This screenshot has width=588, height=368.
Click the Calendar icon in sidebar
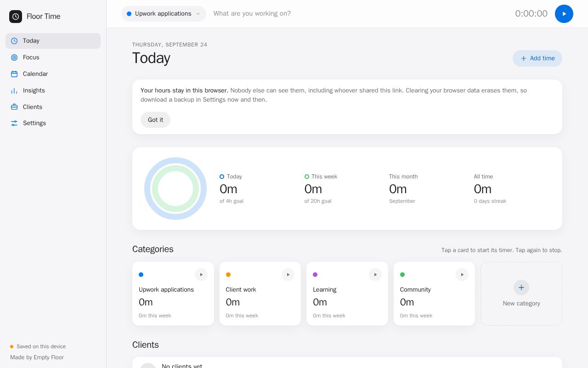click(x=14, y=74)
